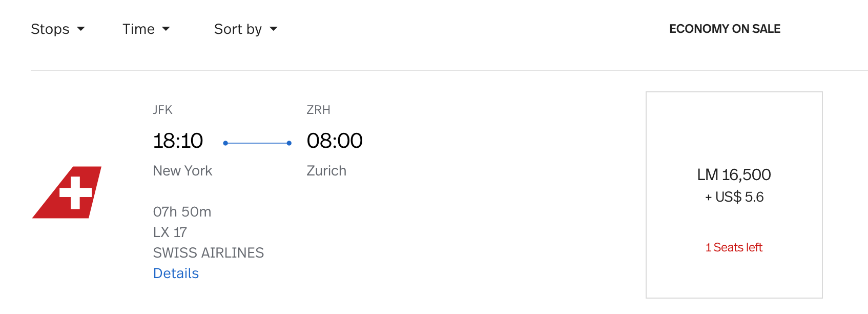The image size is (868, 314).
Task: Click the 07h 50m duration text
Action: pos(182,212)
